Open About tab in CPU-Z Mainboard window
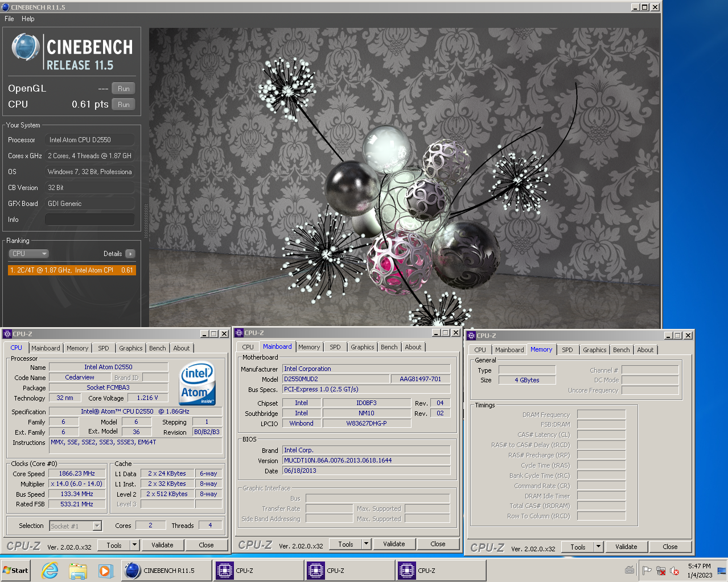This screenshot has height=582, width=728. pos(413,347)
